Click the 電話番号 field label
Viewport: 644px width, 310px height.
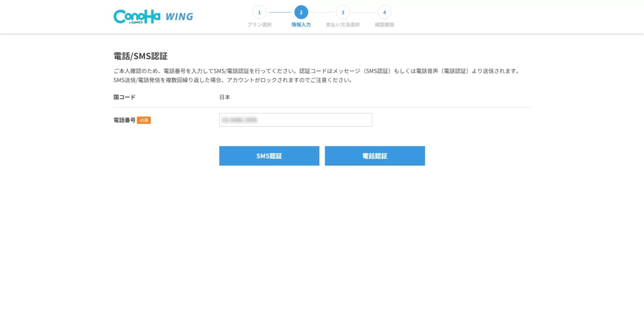pyautogui.click(x=124, y=120)
